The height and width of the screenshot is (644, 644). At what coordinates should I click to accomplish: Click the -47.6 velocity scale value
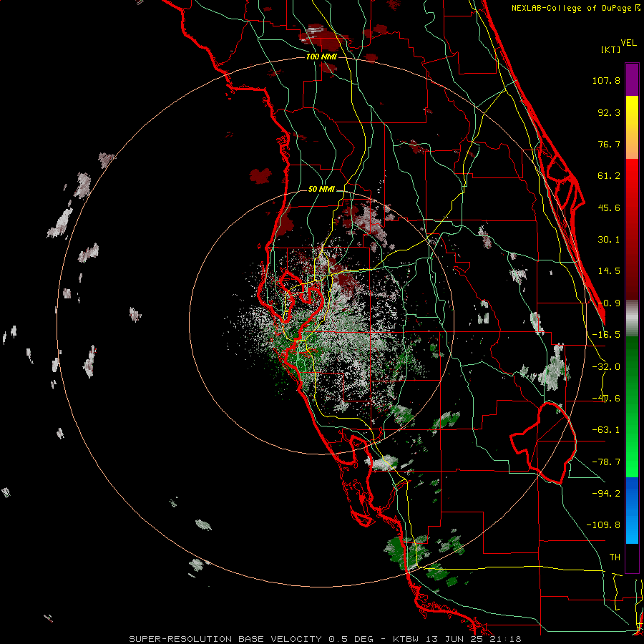point(606,399)
